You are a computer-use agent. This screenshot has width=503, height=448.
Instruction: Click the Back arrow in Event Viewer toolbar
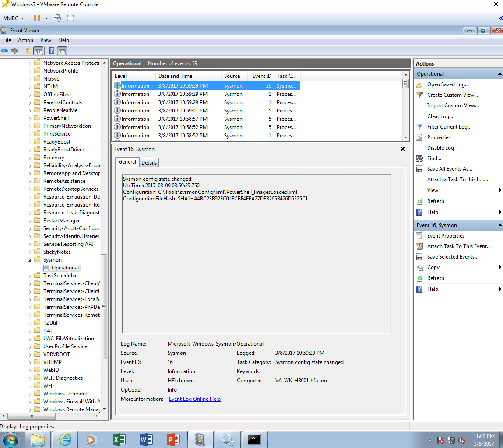(4, 51)
